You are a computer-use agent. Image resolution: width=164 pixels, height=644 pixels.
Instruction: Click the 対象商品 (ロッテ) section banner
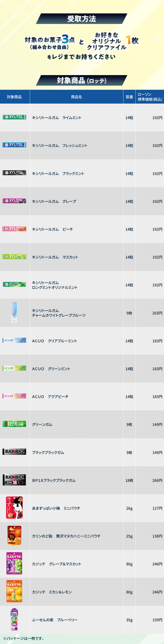81,80
